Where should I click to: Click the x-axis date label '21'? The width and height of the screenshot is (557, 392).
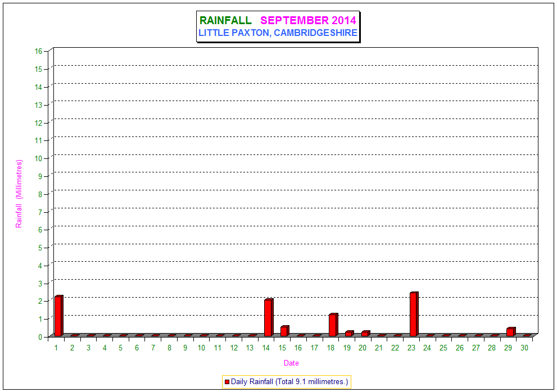pyautogui.click(x=379, y=348)
